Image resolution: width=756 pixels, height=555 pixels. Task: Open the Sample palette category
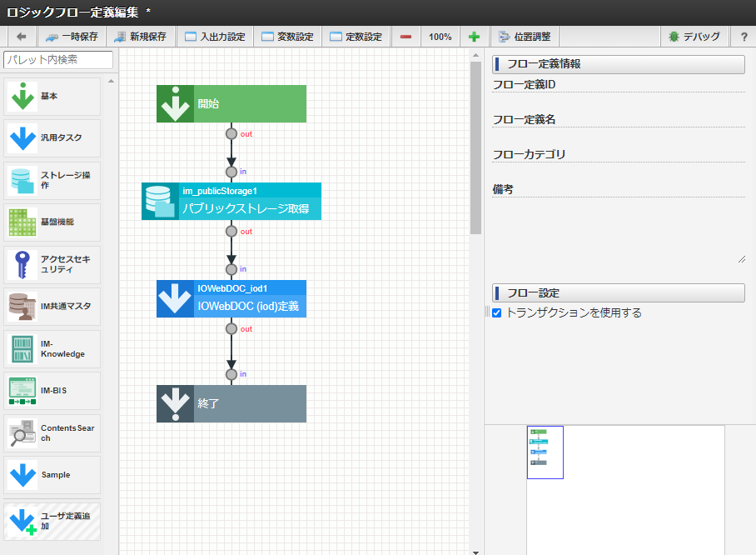point(52,475)
